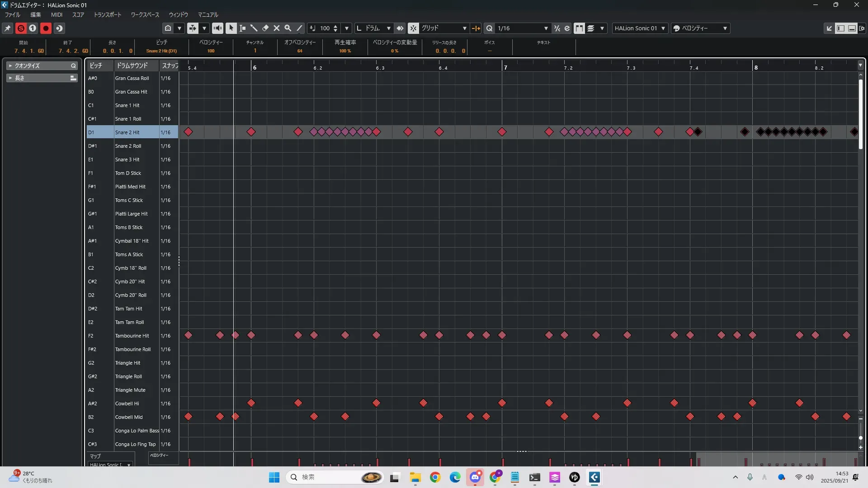Select the Tambourine Hit drum row
This screenshot has height=488, width=868.
132,336
